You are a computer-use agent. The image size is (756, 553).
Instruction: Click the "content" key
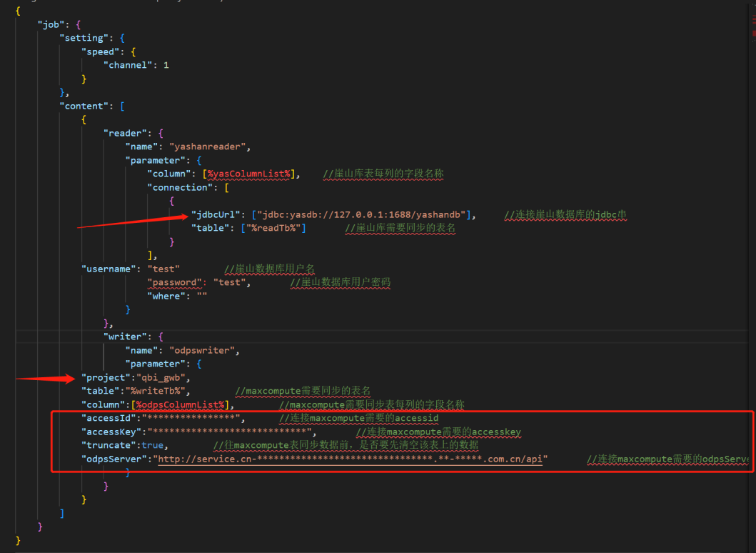coord(87,106)
